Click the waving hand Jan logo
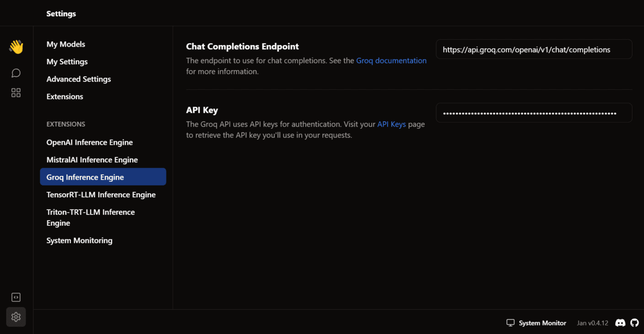644x334 pixels. click(x=16, y=47)
